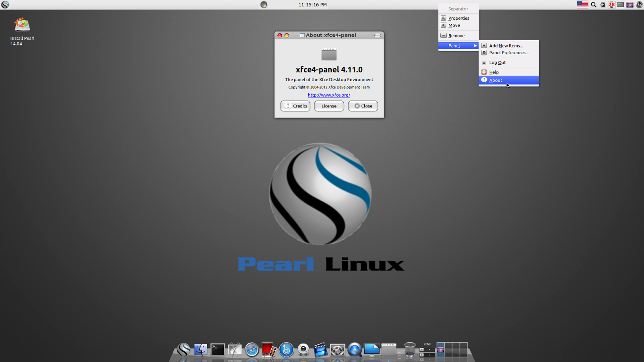Click the panel icon above xfce4-panel 4.11.0
This screenshot has height=362, width=644.
(x=329, y=54)
